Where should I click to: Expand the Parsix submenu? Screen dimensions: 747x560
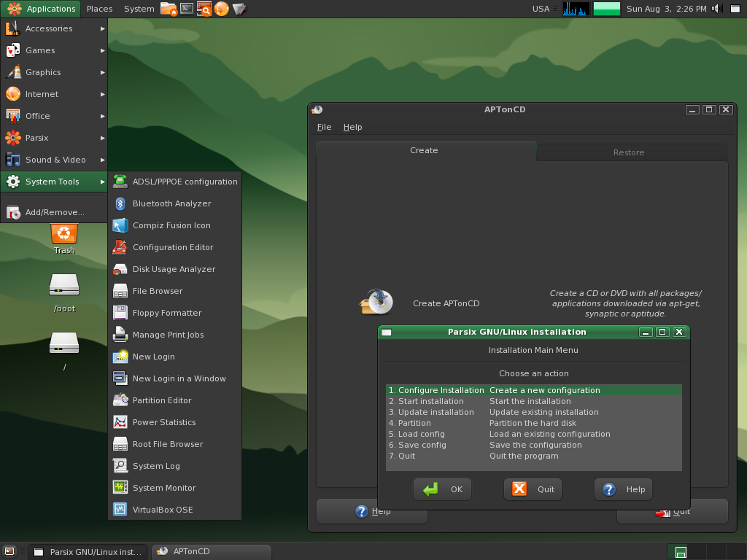point(54,138)
